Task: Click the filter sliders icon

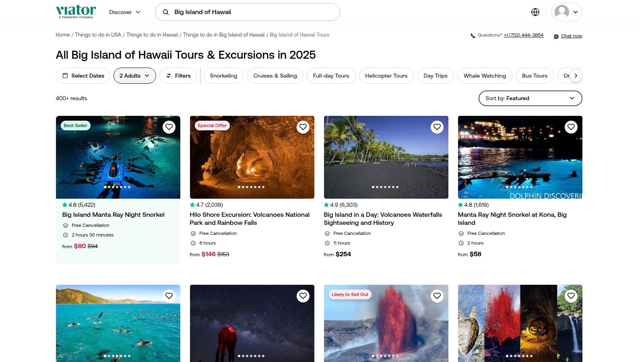Action: click(169, 76)
